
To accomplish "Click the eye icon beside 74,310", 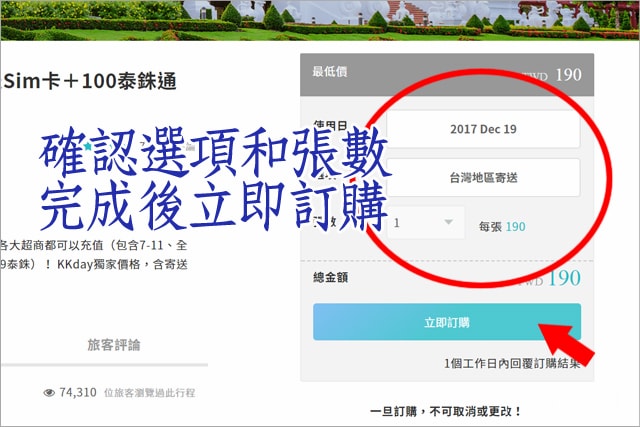I will [49, 393].
